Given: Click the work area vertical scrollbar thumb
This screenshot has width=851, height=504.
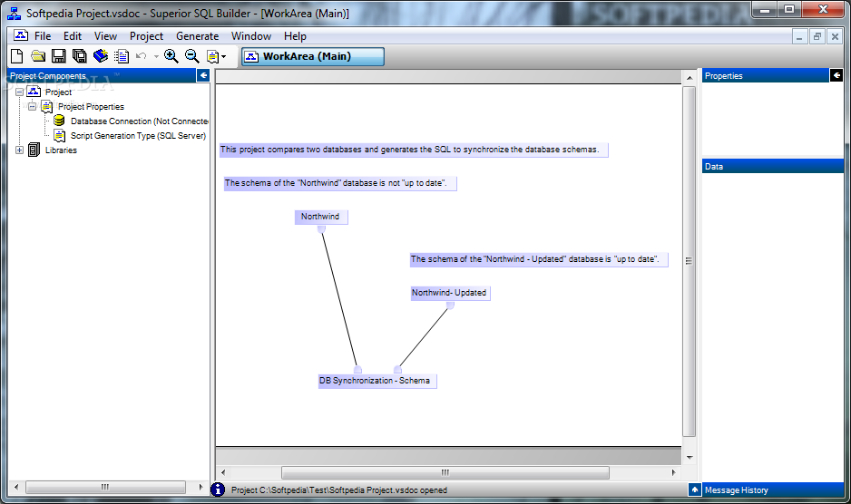Looking at the screenshot, I should point(689,261).
